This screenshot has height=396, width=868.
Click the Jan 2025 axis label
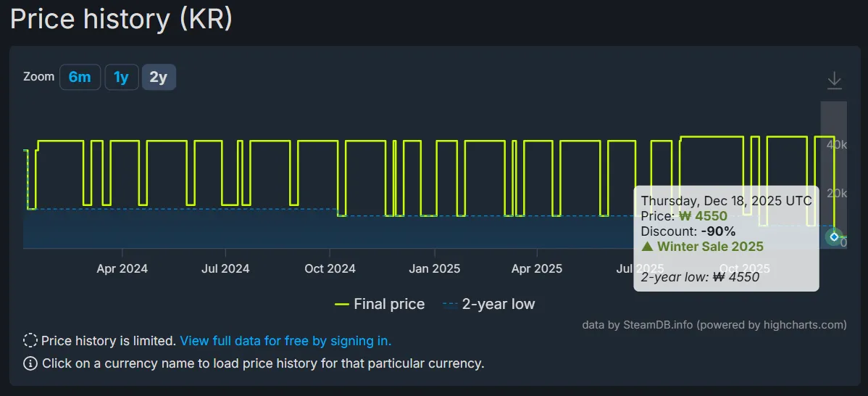434,269
